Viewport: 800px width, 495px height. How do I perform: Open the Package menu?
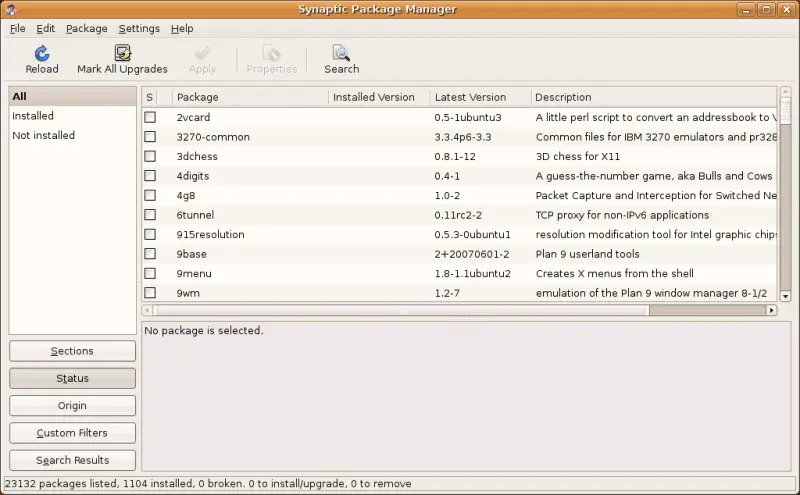pos(87,29)
